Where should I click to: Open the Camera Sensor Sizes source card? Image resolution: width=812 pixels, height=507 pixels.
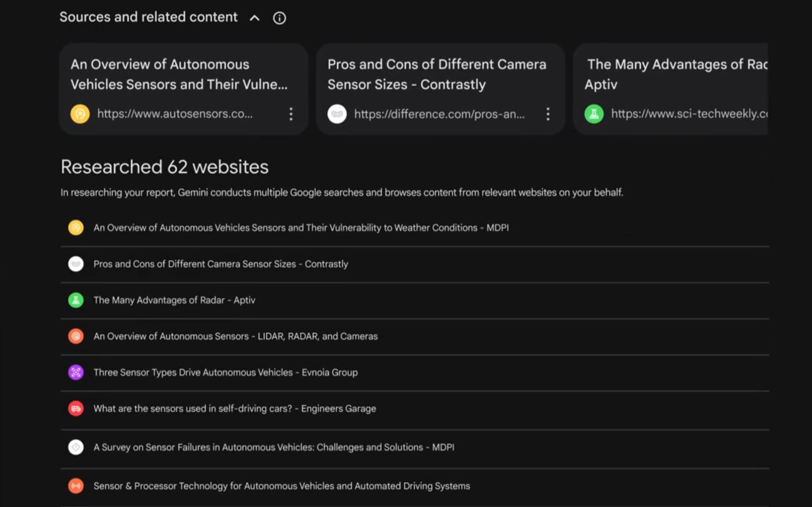pyautogui.click(x=440, y=89)
